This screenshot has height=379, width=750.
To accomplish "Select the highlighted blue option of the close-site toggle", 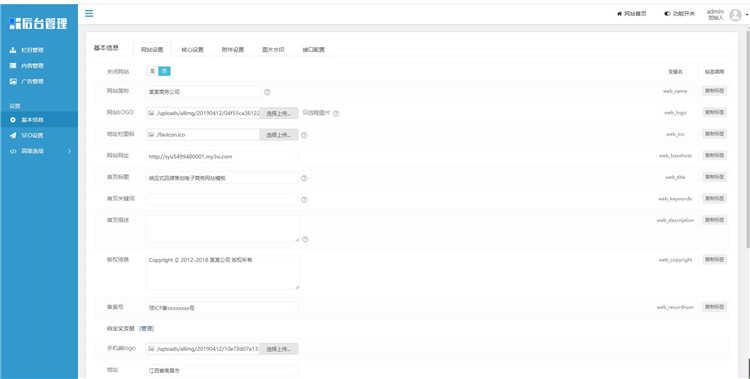I will 165,71.
